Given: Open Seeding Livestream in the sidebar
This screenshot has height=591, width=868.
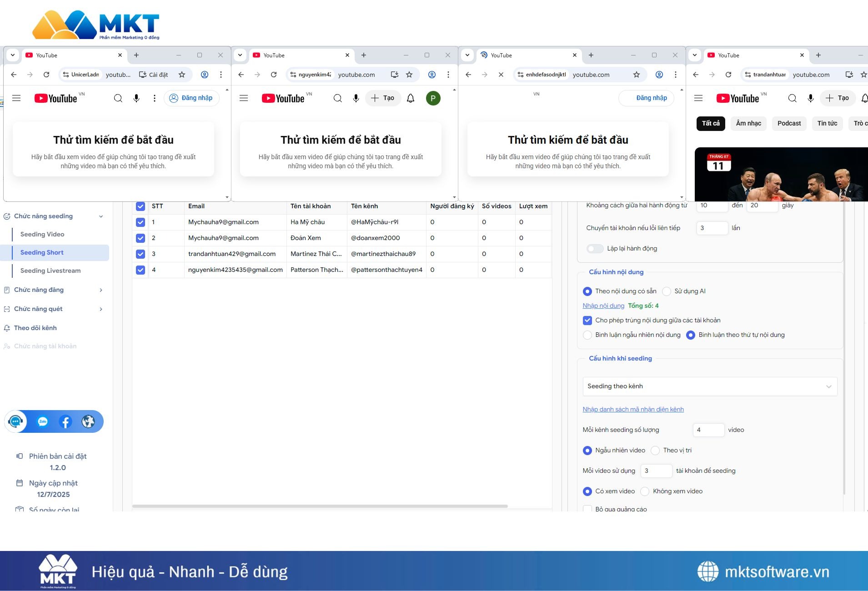Looking at the screenshot, I should [x=50, y=271].
